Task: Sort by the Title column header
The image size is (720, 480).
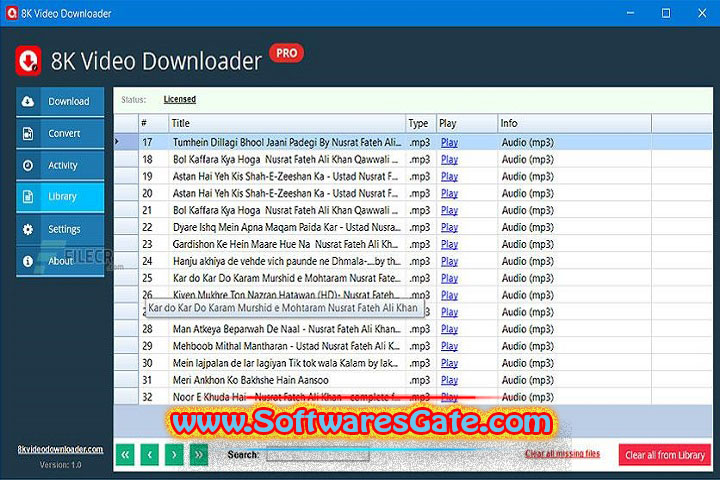Action: point(287,123)
